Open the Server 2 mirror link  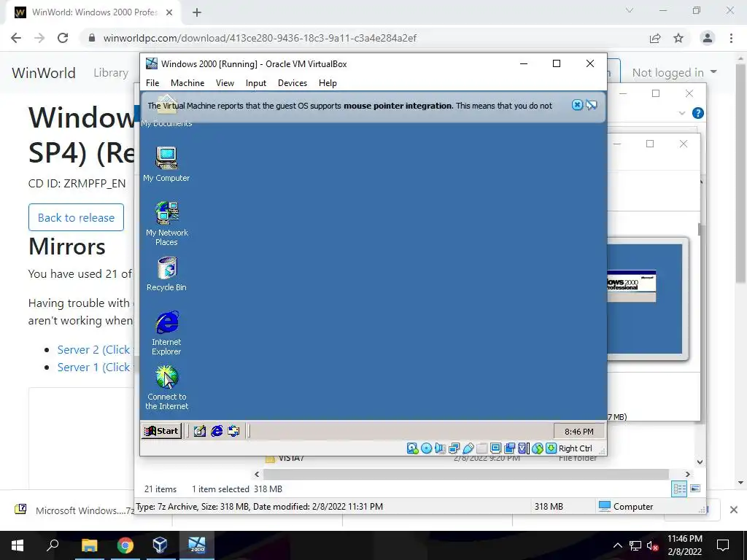click(x=94, y=349)
